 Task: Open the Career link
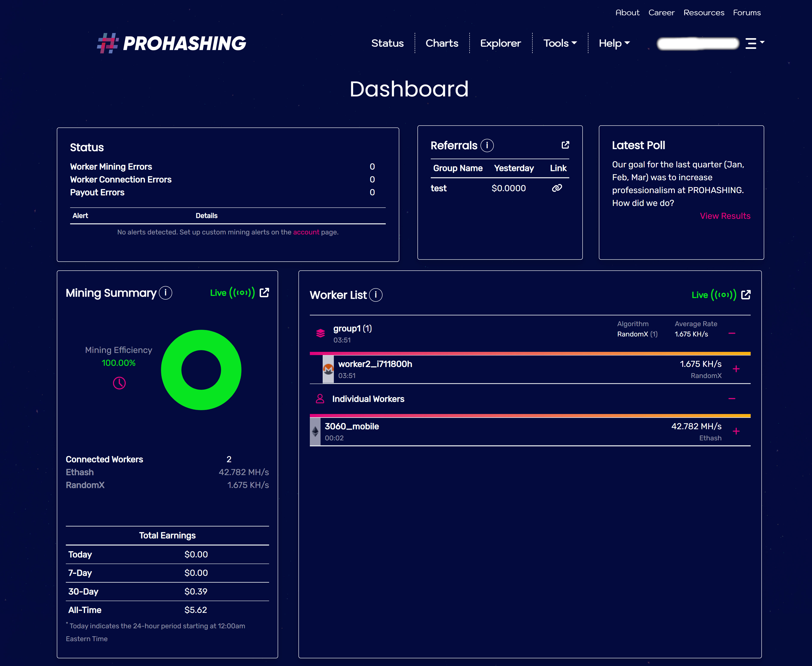(661, 13)
